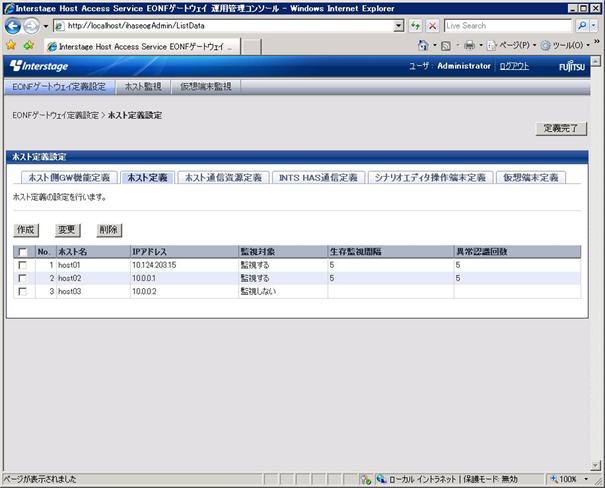Open a new blank browser tab
Screen dimensions: 605x488
(x=252, y=47)
